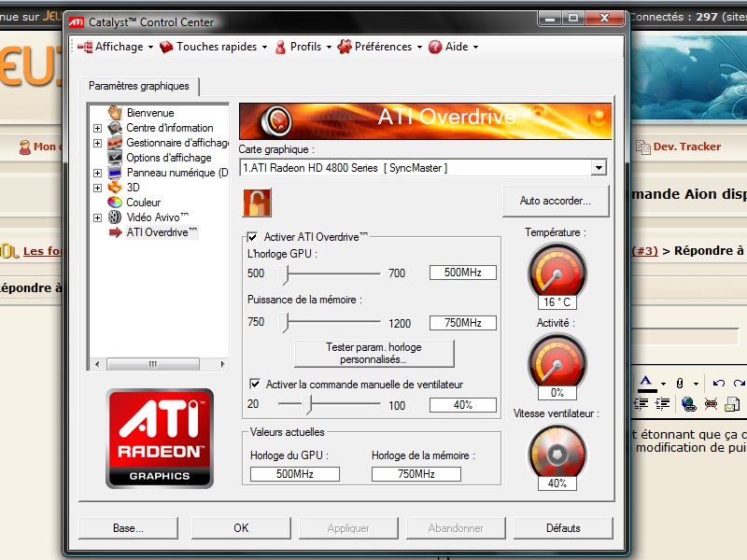Click the font color A icon in browser editor
The width and height of the screenshot is (747, 560).
(x=646, y=383)
